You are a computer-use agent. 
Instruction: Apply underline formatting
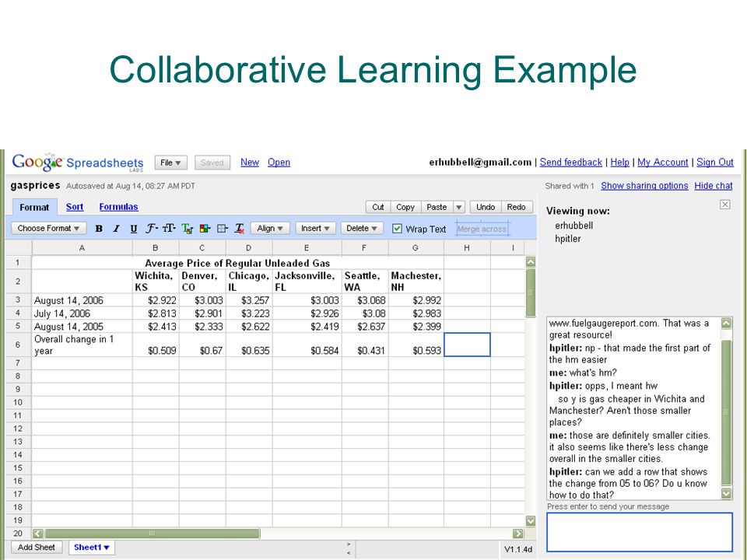coord(134,229)
